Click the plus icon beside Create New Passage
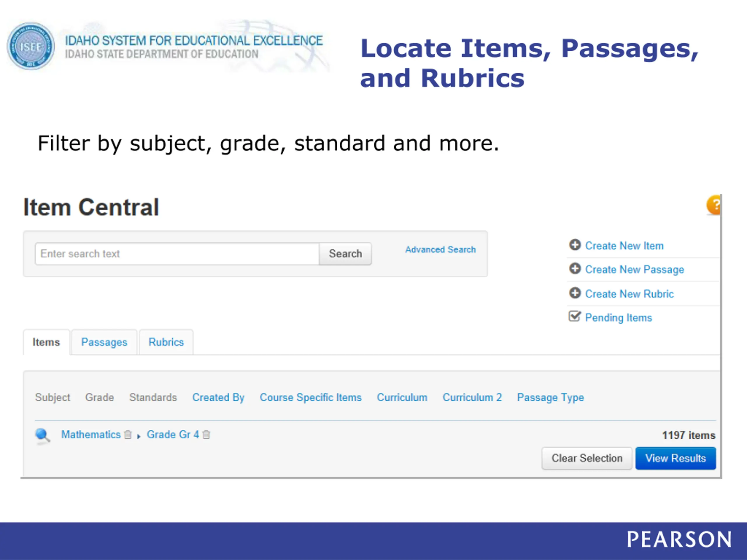The image size is (747, 560). point(575,269)
